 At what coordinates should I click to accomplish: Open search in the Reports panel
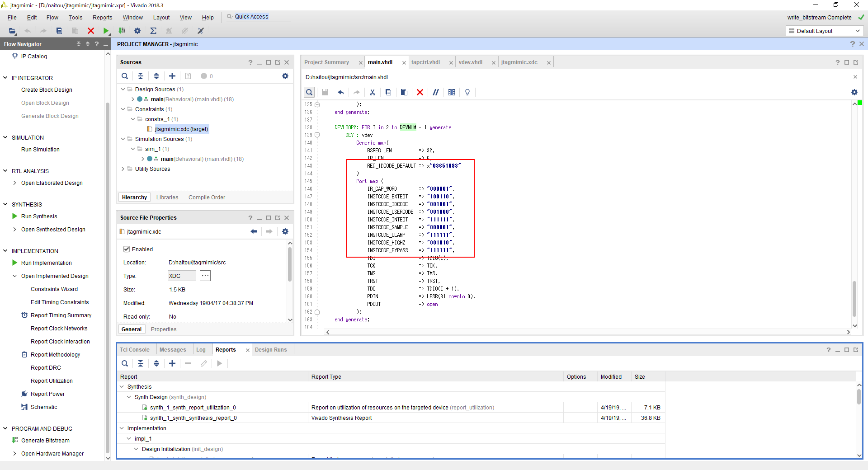click(x=125, y=363)
